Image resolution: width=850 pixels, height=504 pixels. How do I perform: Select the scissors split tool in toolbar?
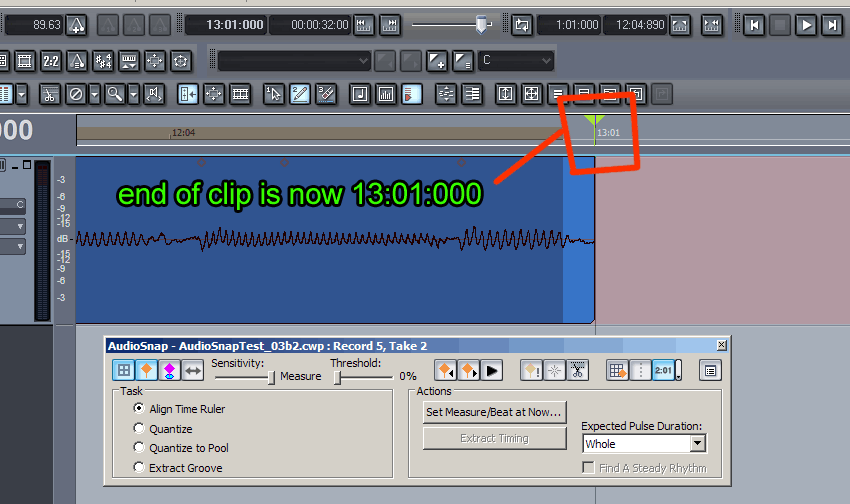49,94
